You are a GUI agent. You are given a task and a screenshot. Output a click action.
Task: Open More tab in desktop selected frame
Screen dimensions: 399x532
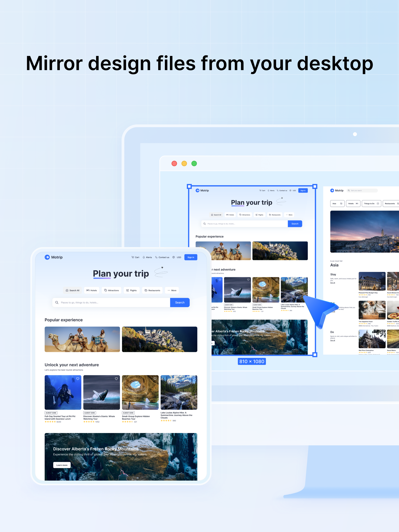pos(289,215)
